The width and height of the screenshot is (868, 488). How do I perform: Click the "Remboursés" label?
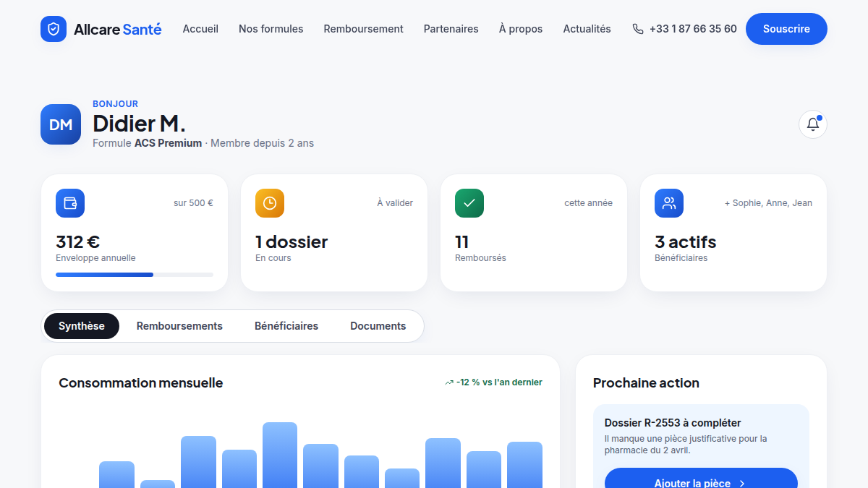coord(480,258)
